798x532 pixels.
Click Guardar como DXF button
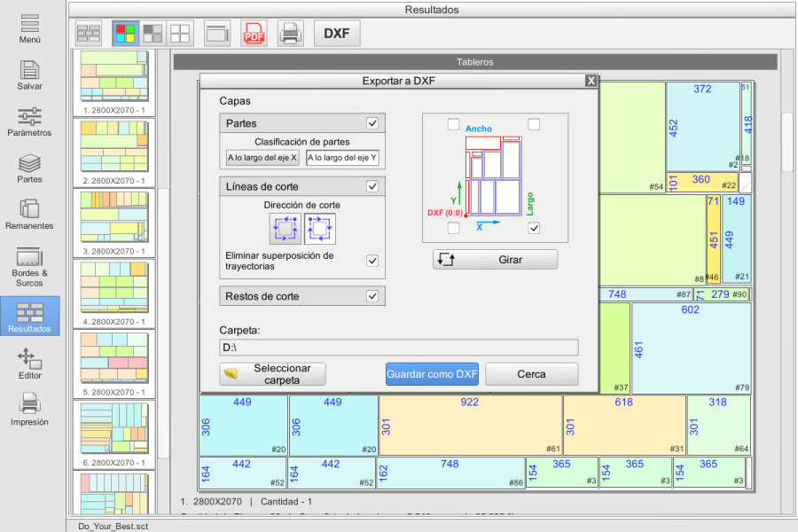[432, 374]
